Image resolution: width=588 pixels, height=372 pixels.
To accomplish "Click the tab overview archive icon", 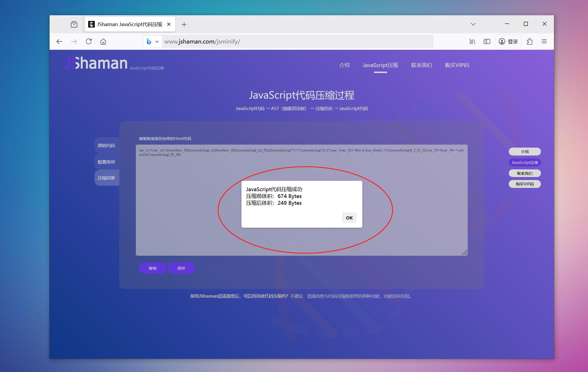I will (x=74, y=24).
